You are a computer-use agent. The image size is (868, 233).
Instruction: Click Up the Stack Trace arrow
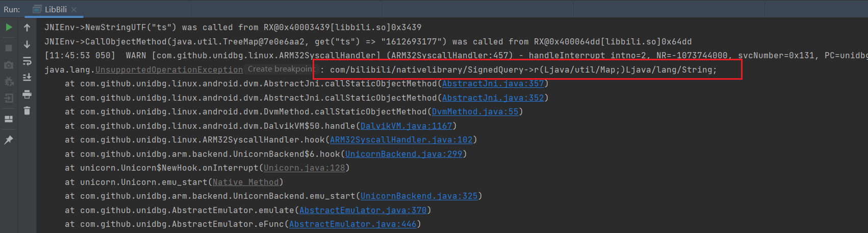pos(27,28)
